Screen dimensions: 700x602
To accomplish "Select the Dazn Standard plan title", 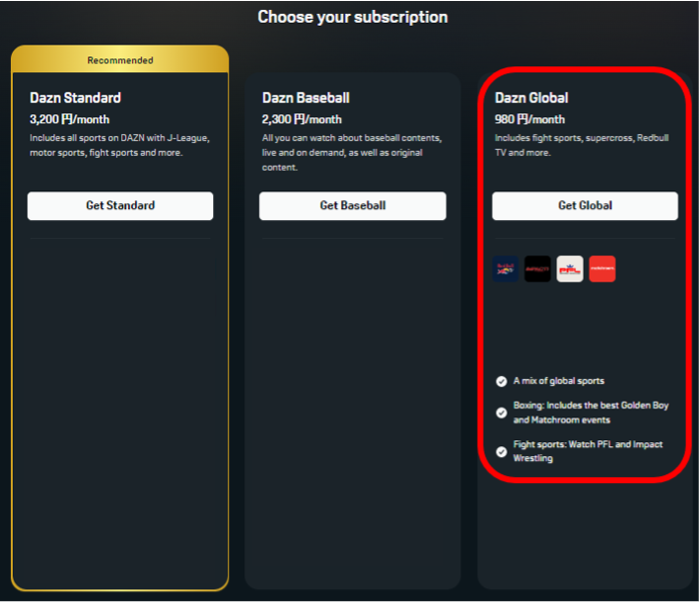I will pos(75,98).
